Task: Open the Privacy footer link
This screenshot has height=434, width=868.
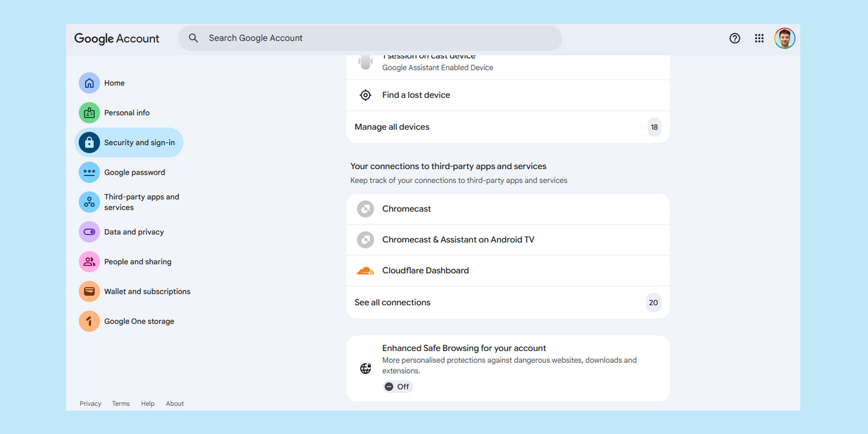Action: (x=90, y=404)
